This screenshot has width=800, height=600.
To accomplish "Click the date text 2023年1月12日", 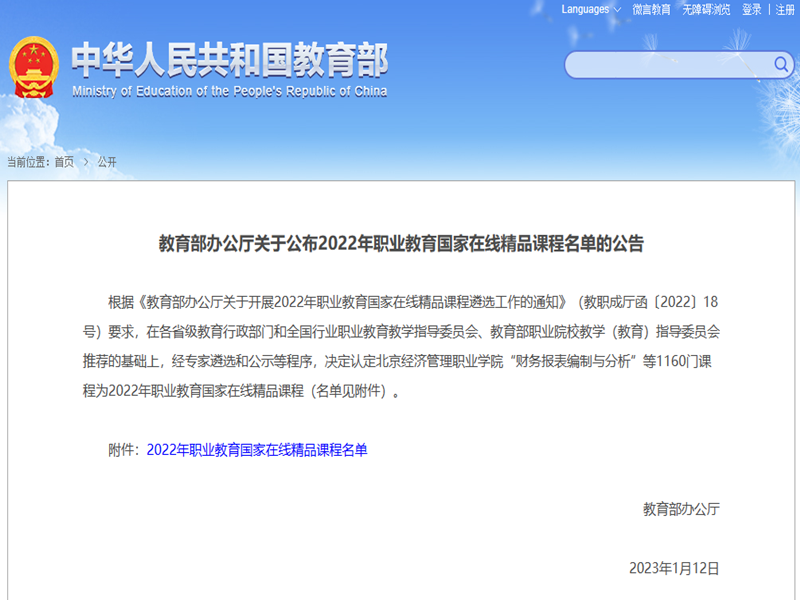I will click(674, 568).
